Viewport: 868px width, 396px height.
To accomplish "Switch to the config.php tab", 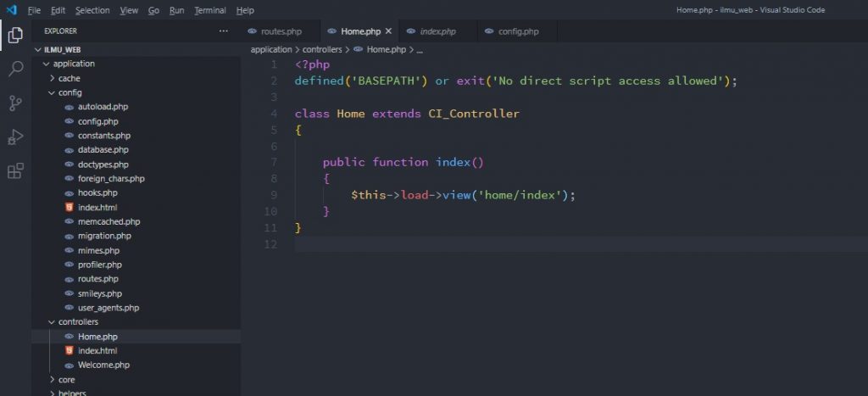I will click(518, 31).
